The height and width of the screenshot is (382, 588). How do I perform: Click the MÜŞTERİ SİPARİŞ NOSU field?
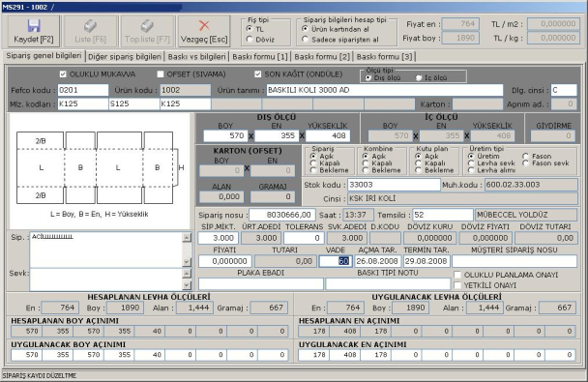click(514, 261)
